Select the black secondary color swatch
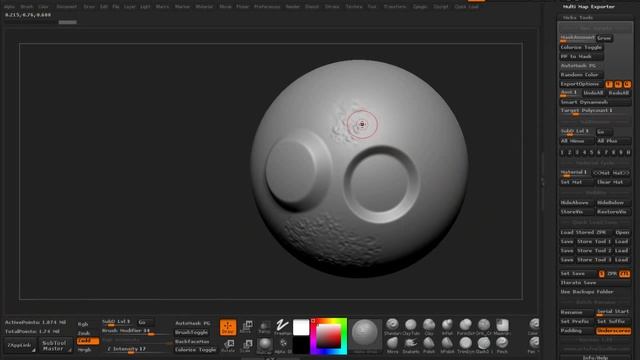The image size is (640, 360). [301, 345]
